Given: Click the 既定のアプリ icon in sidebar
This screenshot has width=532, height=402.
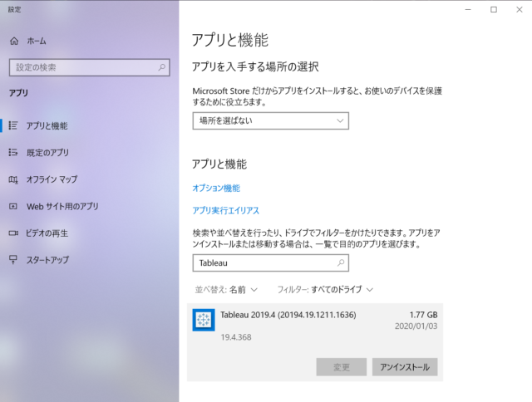Looking at the screenshot, I should point(13,152).
